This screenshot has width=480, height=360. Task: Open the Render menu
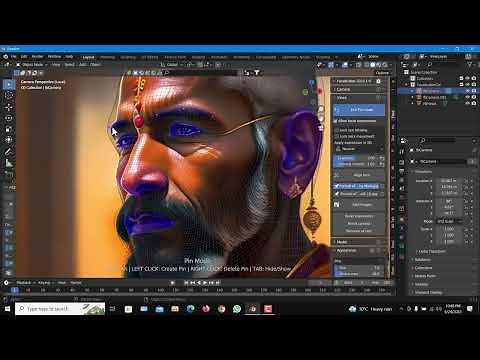tap(37, 57)
